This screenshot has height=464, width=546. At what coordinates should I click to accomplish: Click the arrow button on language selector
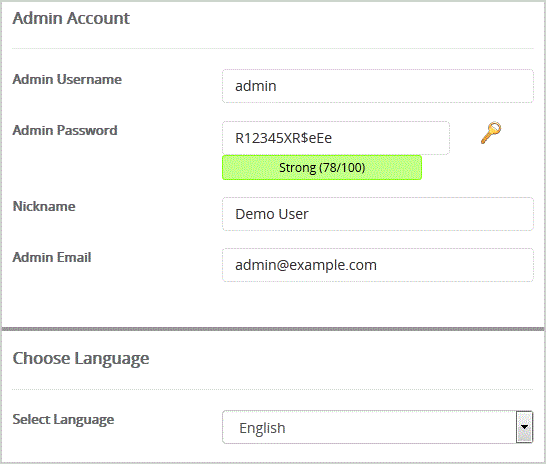coord(524,427)
